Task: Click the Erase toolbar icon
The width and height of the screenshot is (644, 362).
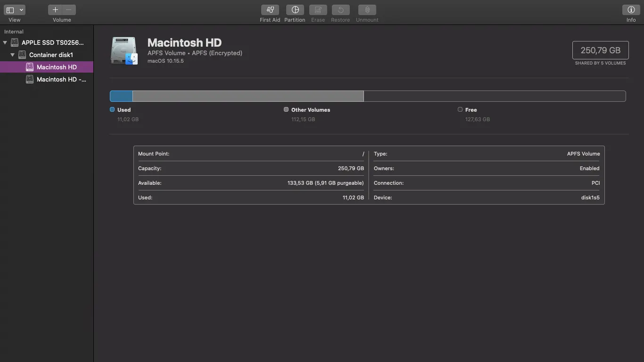Action: (x=318, y=10)
